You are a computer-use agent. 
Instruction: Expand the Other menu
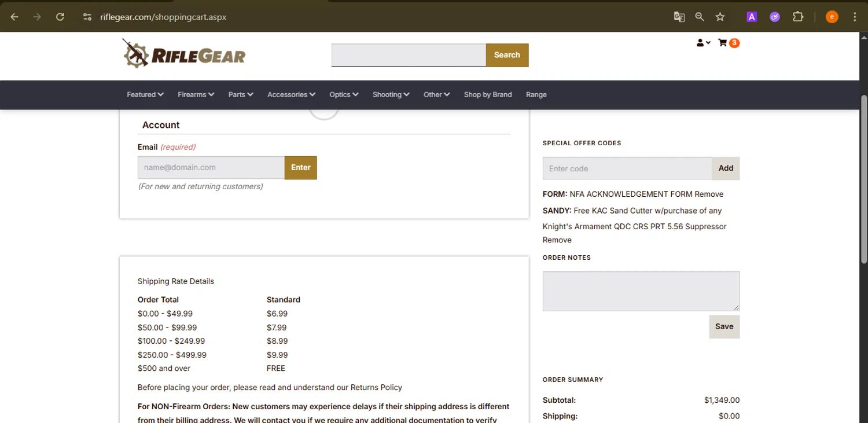(x=436, y=94)
